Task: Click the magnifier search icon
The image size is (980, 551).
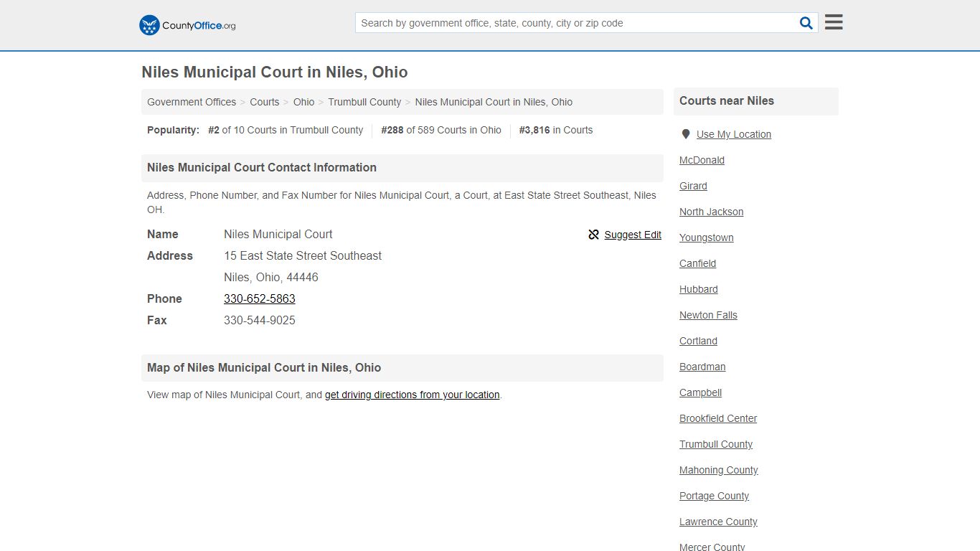Action: click(806, 23)
